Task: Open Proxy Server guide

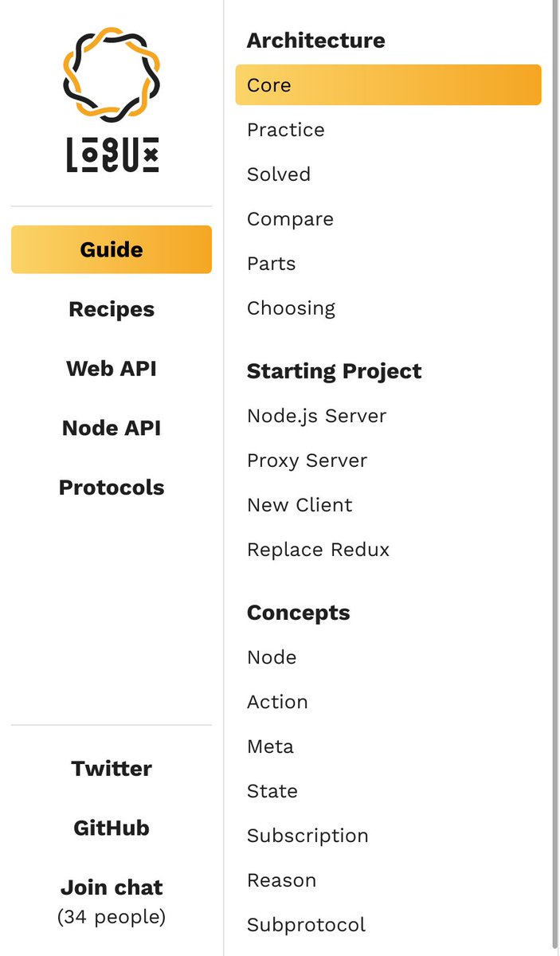Action: pyautogui.click(x=307, y=460)
